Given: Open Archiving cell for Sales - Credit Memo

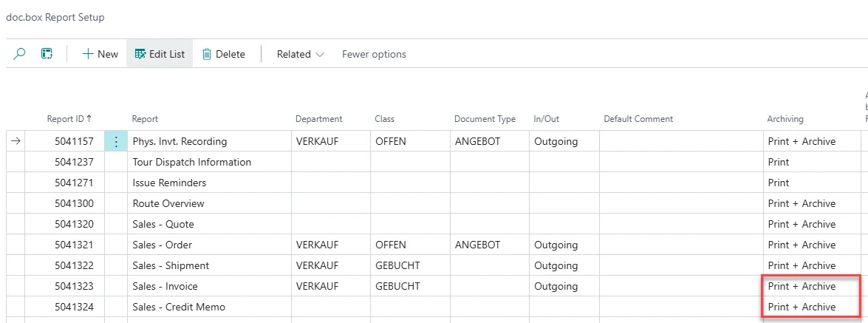Looking at the screenshot, I should (802, 307).
